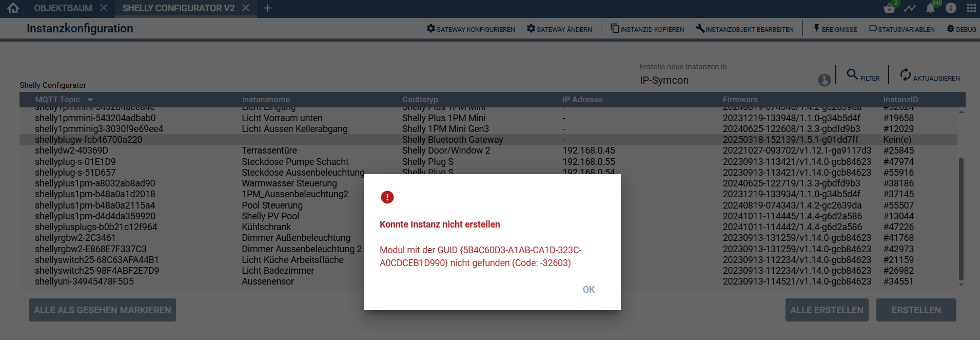Sort by the Firmware column header
The image size is (980, 340).
[740, 100]
